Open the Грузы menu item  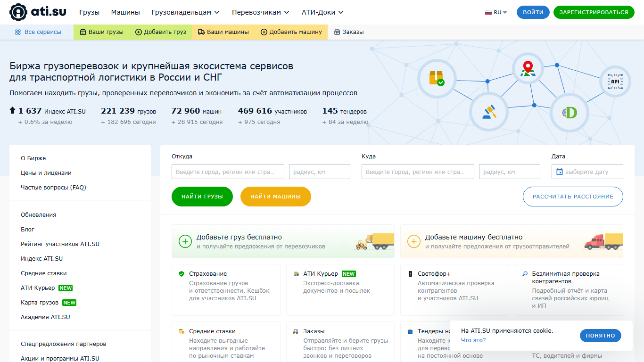point(90,12)
